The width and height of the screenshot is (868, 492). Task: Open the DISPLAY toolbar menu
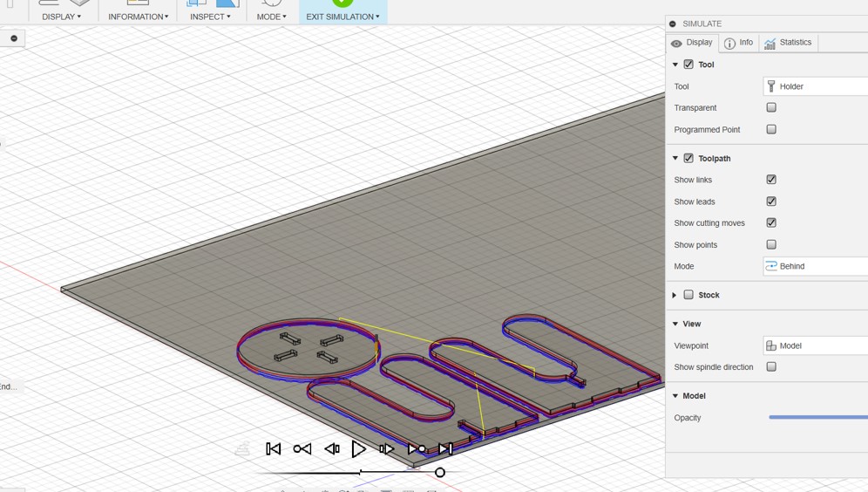pyautogui.click(x=61, y=17)
